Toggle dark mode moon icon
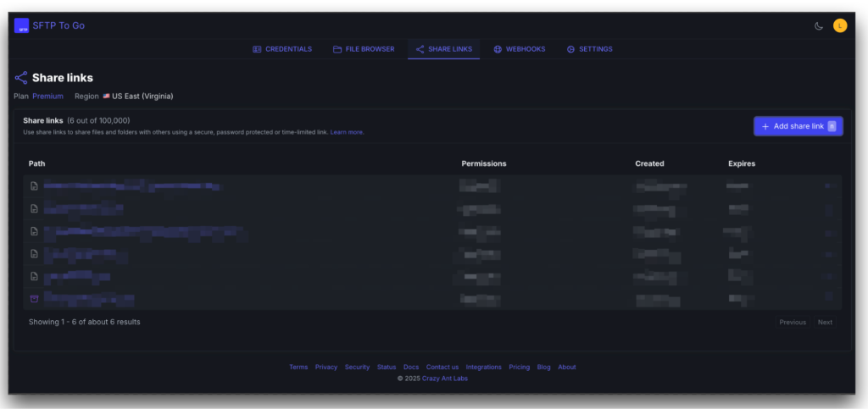The width and height of the screenshot is (868, 409). coord(818,25)
